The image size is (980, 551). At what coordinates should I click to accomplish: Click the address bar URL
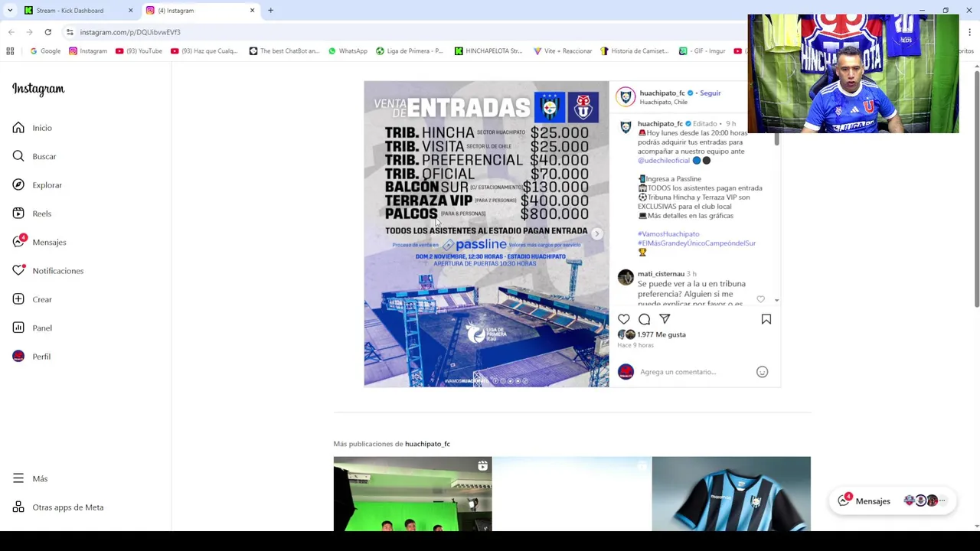[130, 32]
